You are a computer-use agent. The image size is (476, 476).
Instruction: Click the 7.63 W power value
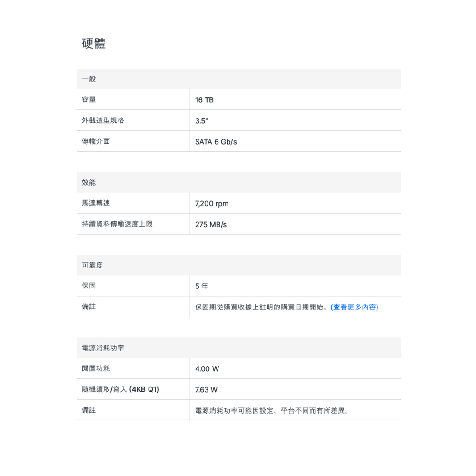pos(206,390)
